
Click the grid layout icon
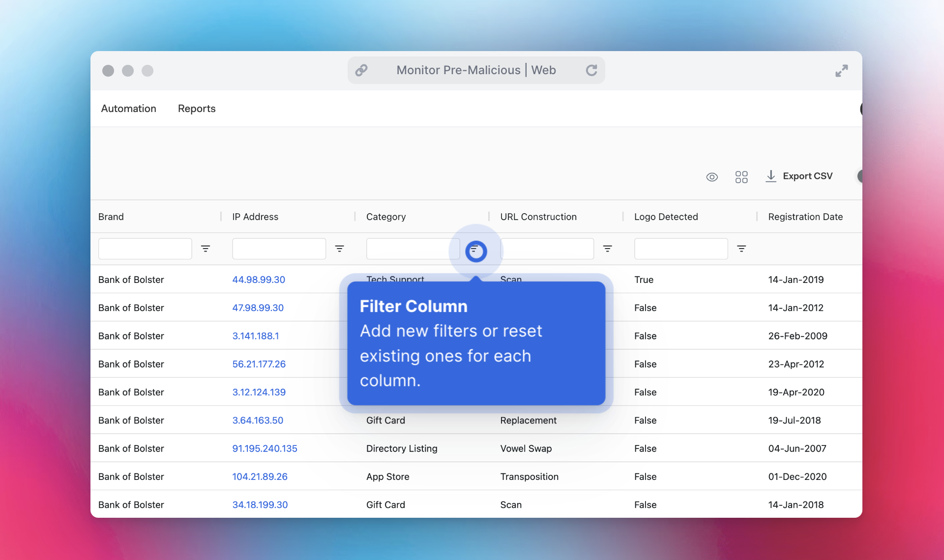[x=741, y=176]
